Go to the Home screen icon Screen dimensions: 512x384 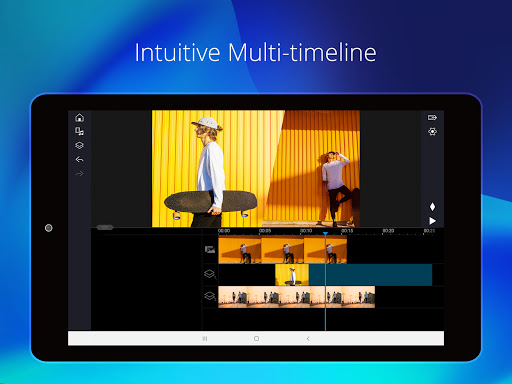79,118
